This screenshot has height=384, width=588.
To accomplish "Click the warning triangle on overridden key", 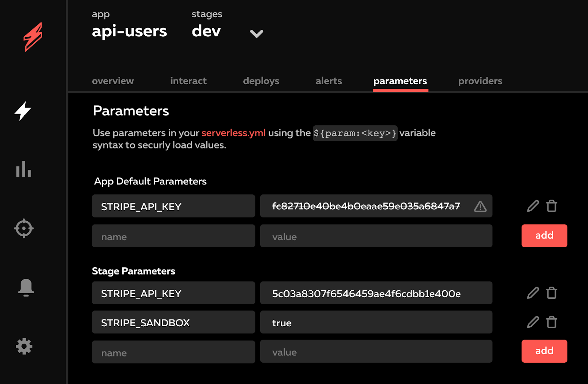I will click(480, 207).
